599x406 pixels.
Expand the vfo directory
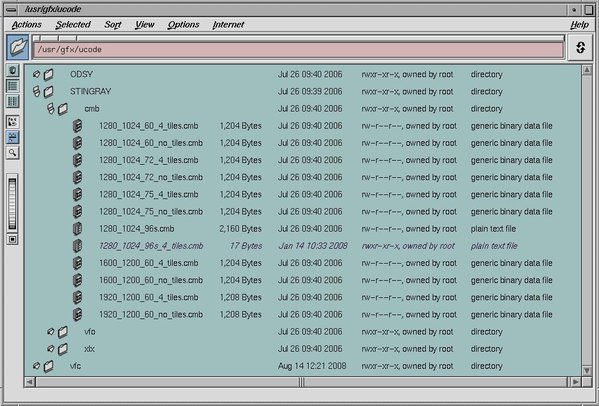[50, 332]
